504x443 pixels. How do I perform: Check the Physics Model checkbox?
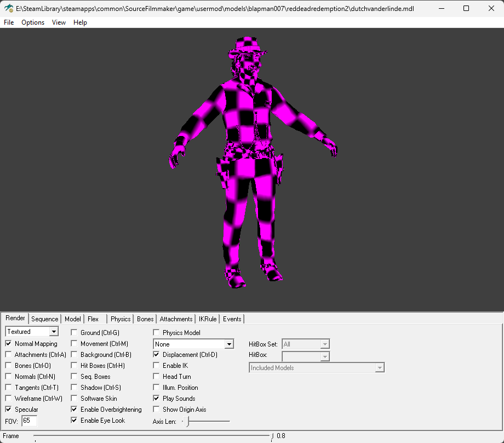pos(157,332)
